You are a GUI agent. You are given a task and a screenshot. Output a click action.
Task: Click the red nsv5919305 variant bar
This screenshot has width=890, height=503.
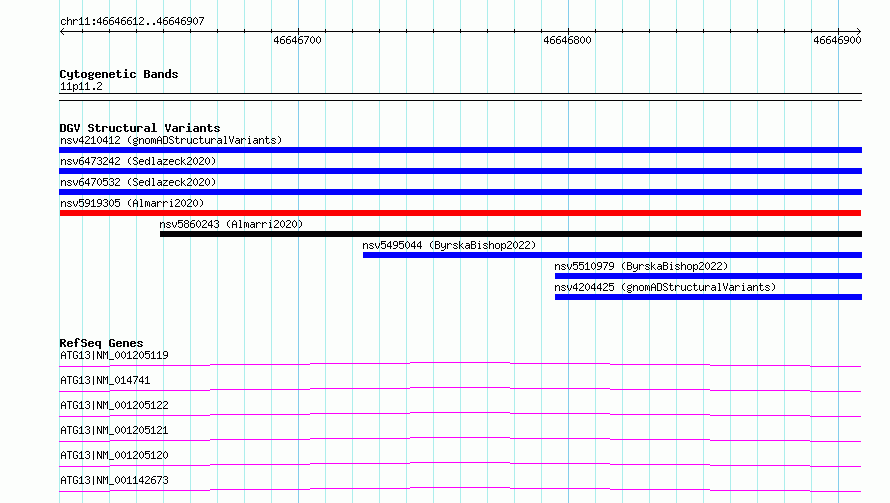pos(460,213)
